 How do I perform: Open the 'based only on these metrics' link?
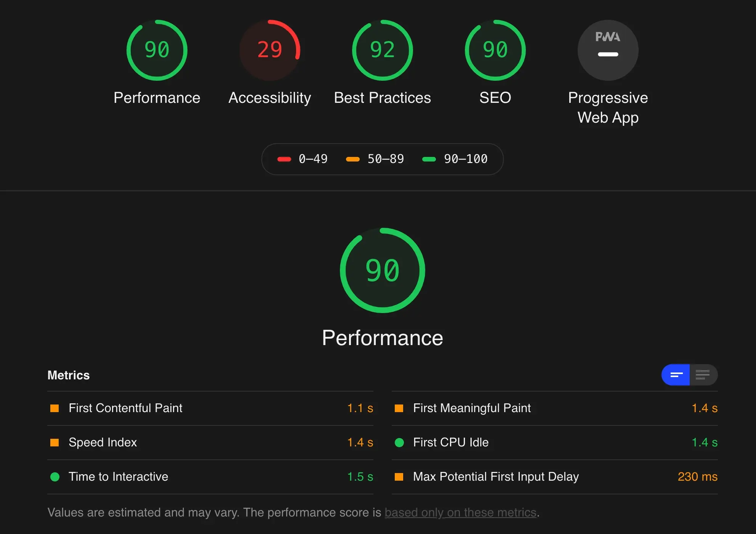coord(460,512)
